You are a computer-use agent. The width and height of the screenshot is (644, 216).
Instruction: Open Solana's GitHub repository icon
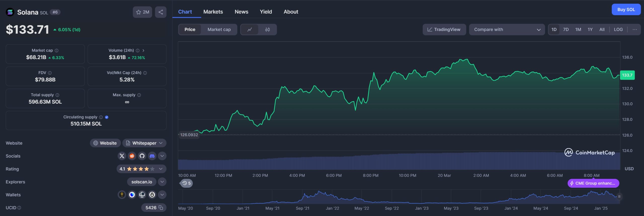142,156
